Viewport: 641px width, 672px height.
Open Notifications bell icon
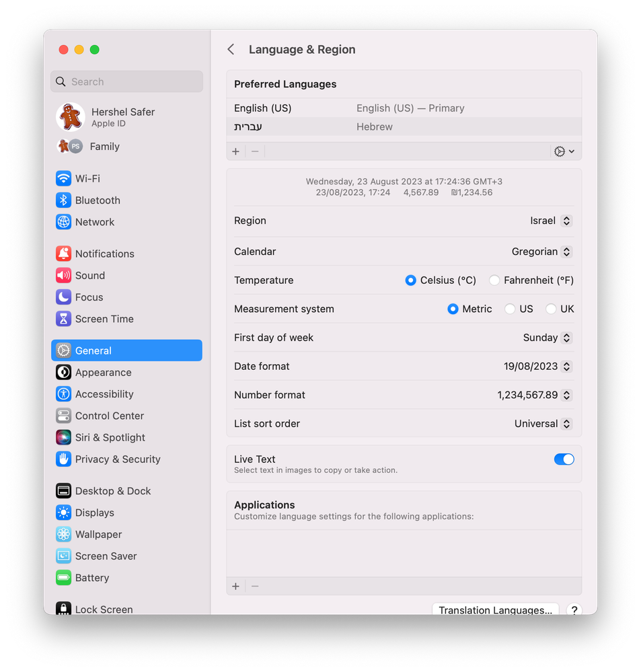63,254
